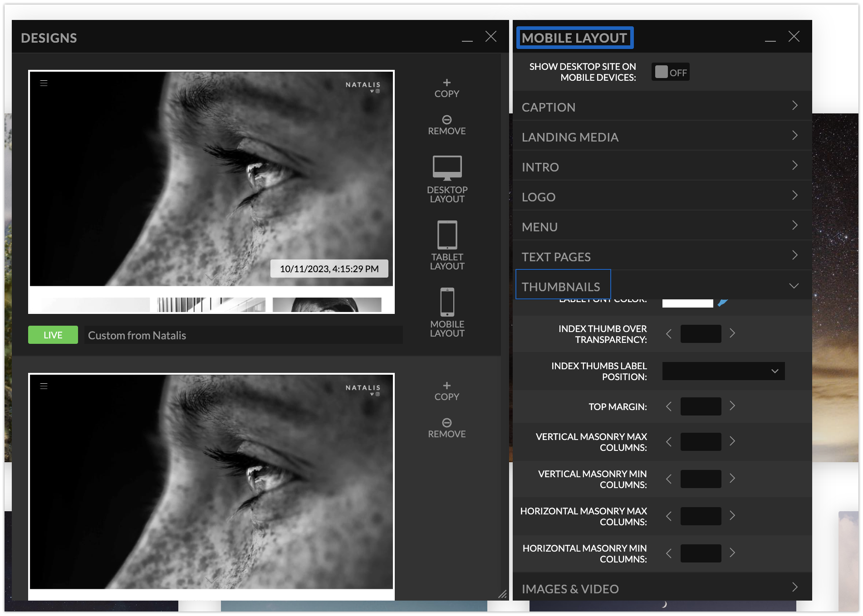
Task: Expand the Landing Media section
Action: pyautogui.click(x=662, y=137)
